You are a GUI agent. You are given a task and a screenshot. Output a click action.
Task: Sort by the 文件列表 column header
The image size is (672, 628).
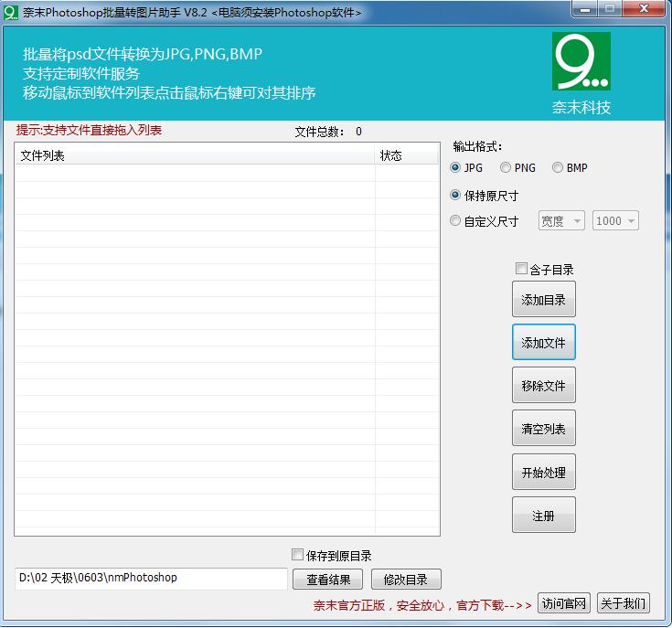194,155
